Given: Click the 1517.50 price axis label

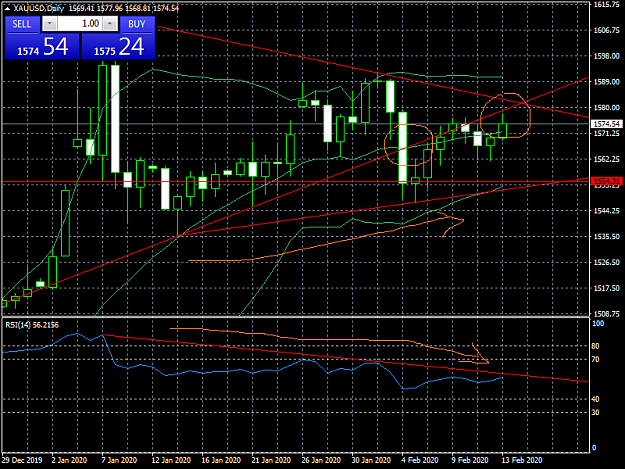Looking at the screenshot, I should click(x=607, y=288).
